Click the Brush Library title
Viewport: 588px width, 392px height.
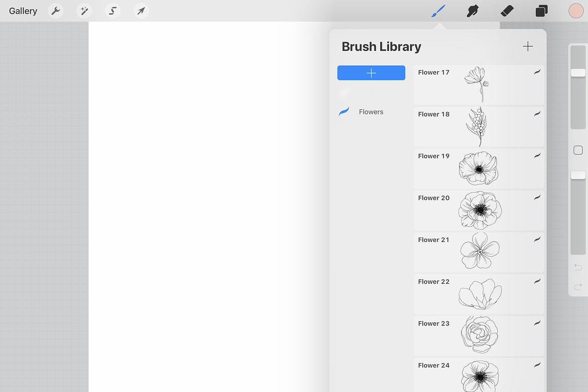click(381, 47)
